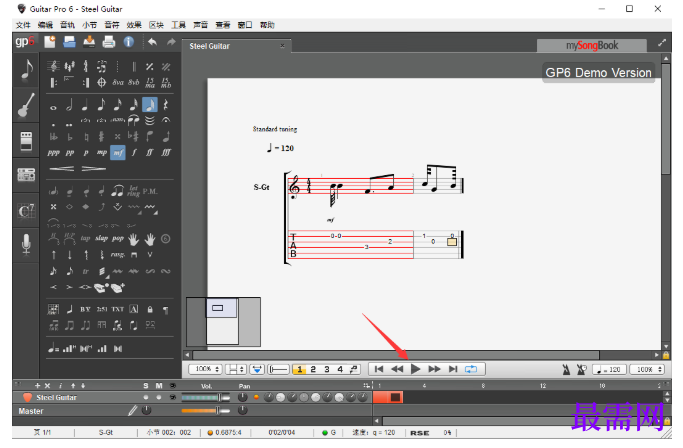Switch to the Steel Guitar tab
The image size is (683, 448).
[x=209, y=46]
